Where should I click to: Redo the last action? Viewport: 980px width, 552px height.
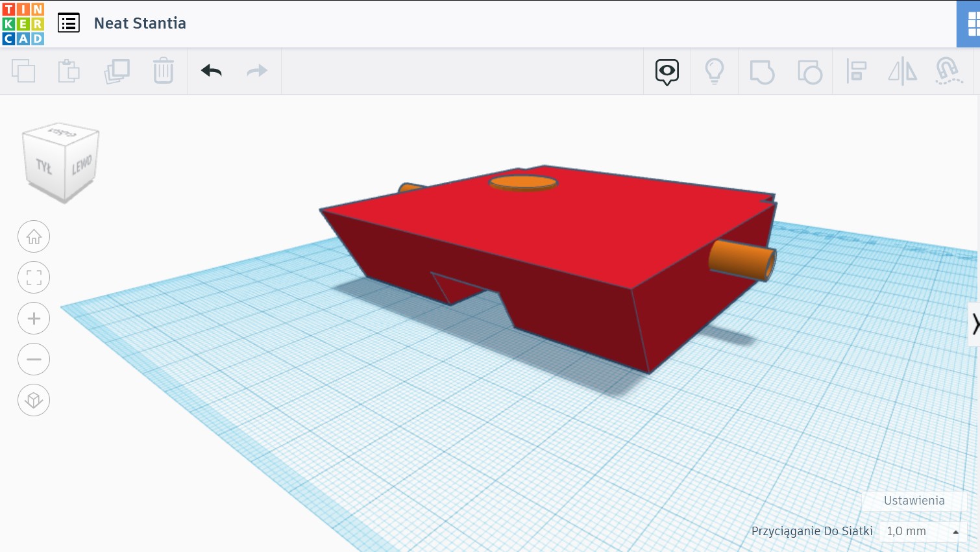(257, 71)
